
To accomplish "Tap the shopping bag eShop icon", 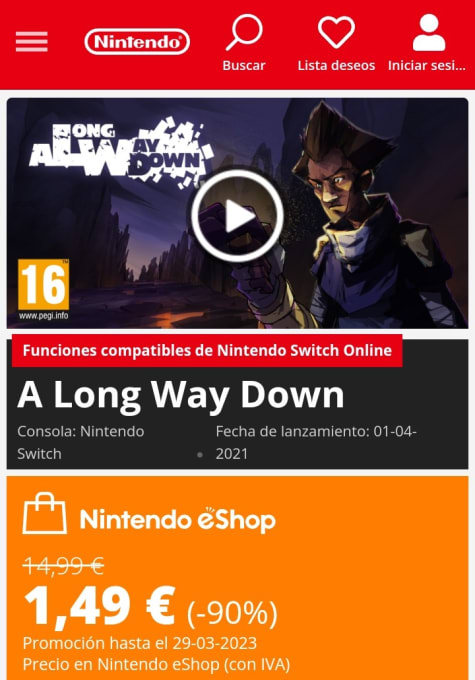I will click(x=45, y=513).
